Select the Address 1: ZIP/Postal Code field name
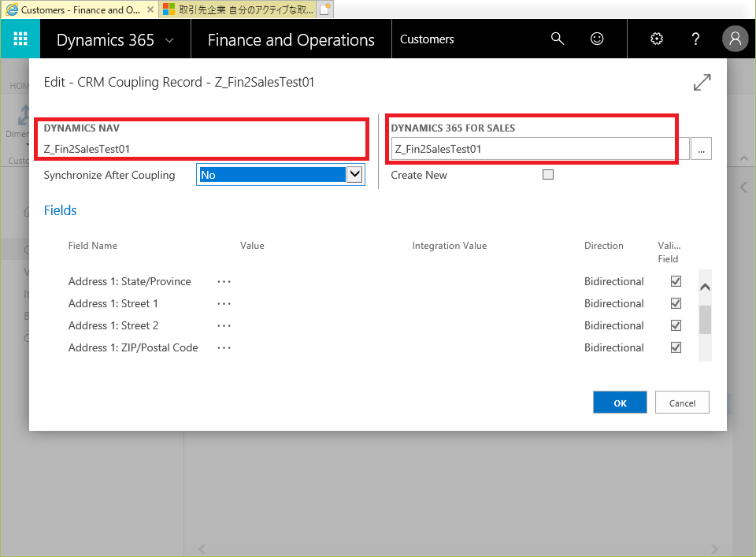 pyautogui.click(x=133, y=347)
